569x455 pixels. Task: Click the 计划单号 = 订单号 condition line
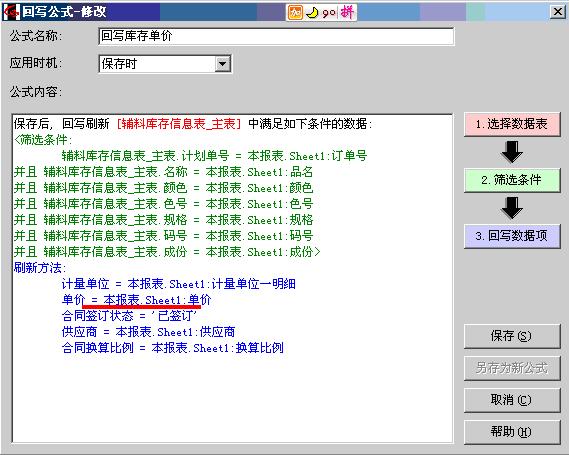tap(214, 156)
